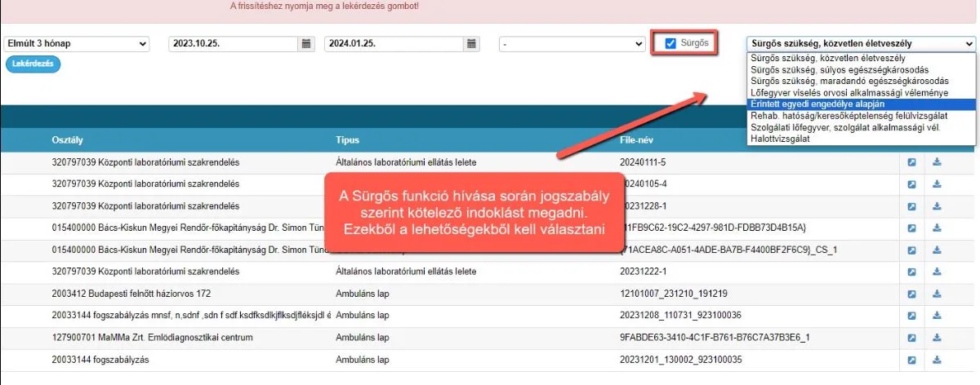Open document 20231222-1 with the view icon

[912, 272]
